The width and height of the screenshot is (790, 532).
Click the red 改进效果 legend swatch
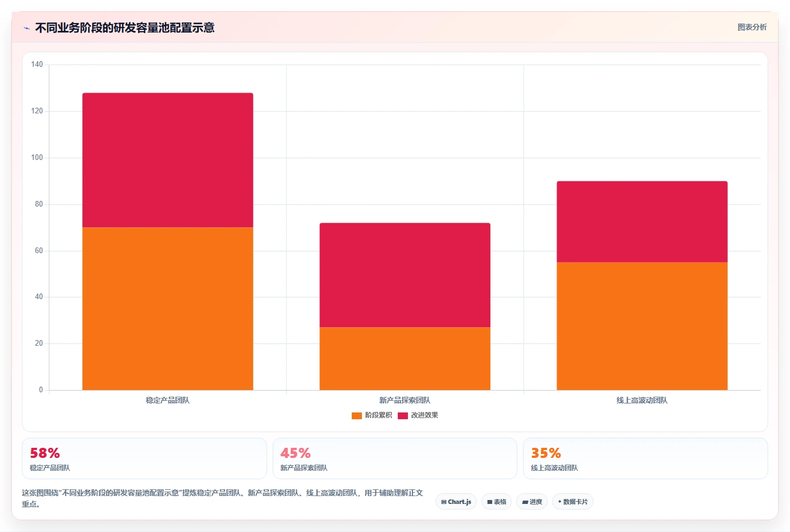click(403, 416)
